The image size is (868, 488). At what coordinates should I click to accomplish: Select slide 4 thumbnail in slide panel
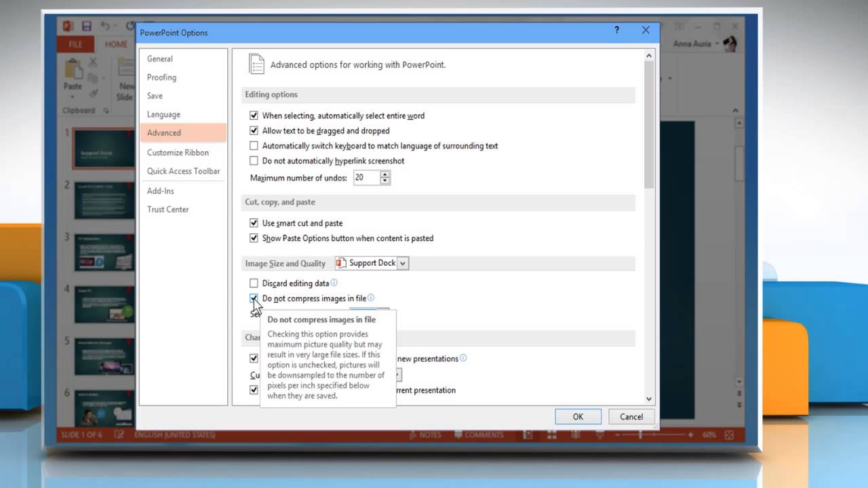click(104, 304)
